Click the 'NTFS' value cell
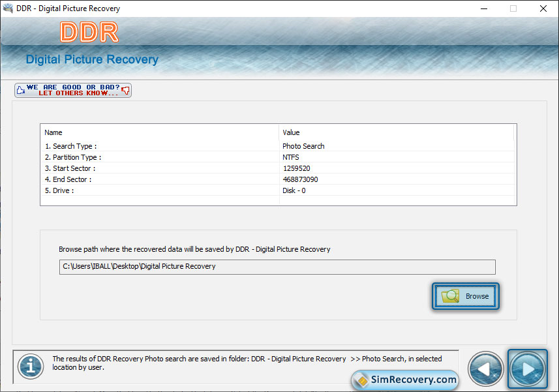 point(290,157)
